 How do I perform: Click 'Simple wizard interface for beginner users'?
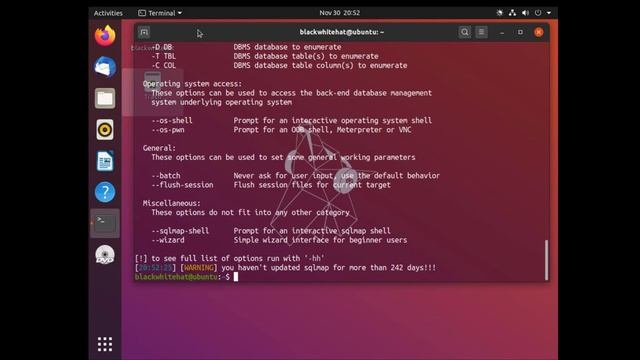320,240
